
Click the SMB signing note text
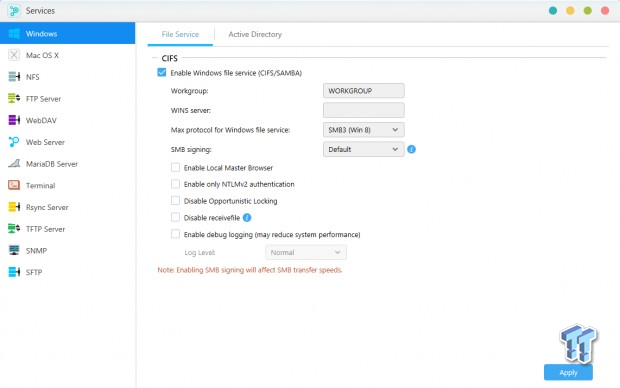click(250, 270)
